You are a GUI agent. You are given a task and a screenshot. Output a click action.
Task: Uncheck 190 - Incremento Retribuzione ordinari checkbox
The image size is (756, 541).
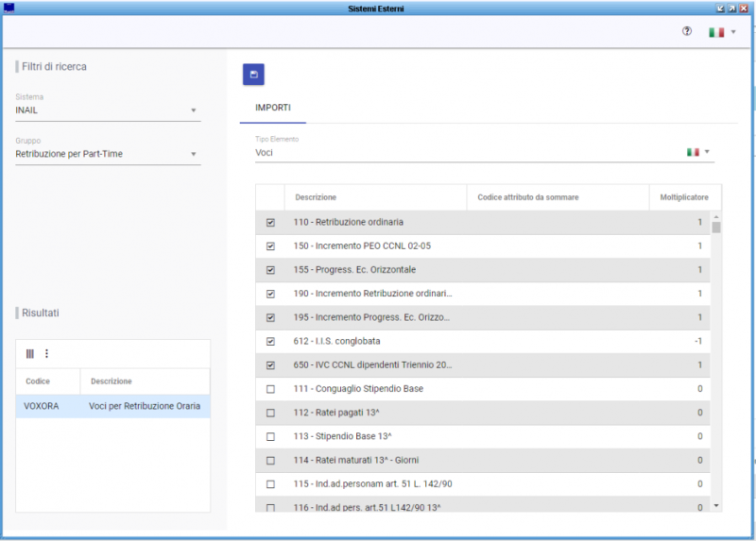(270, 294)
